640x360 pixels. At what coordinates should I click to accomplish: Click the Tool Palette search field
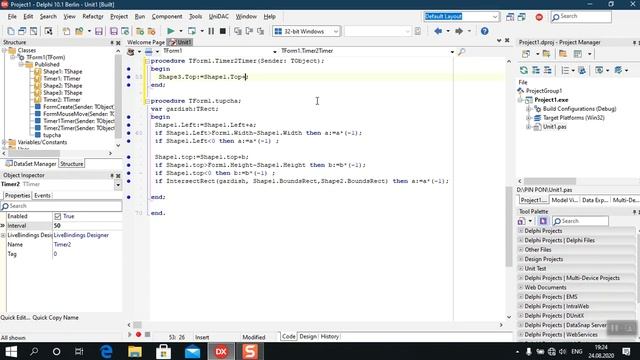click(580, 221)
